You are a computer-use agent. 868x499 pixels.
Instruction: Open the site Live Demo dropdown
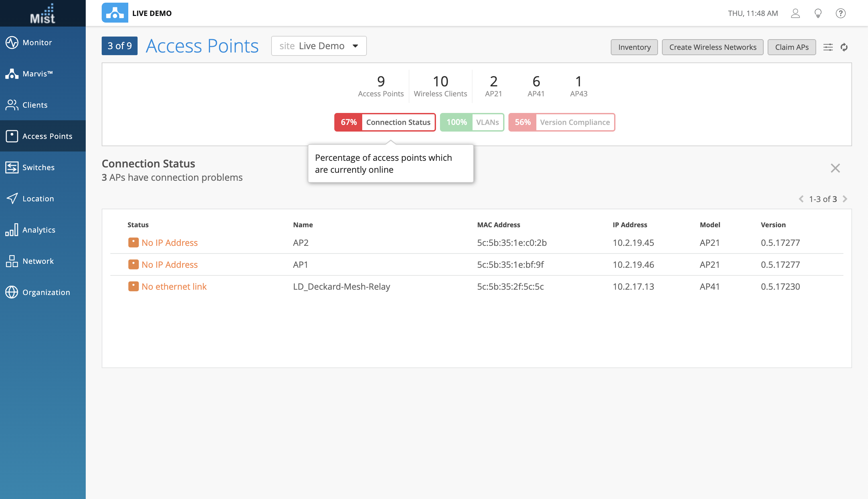(318, 46)
